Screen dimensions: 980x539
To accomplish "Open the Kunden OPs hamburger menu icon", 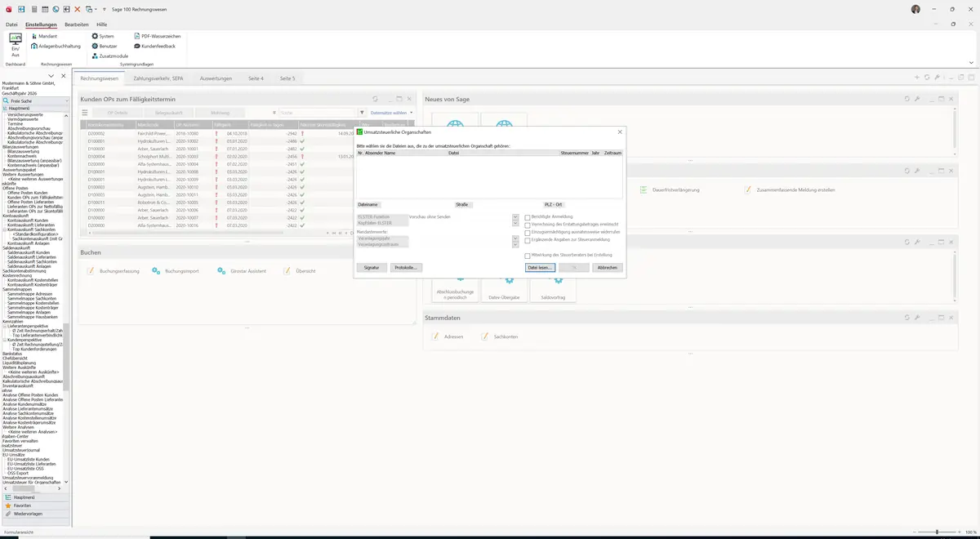I will 84,113.
